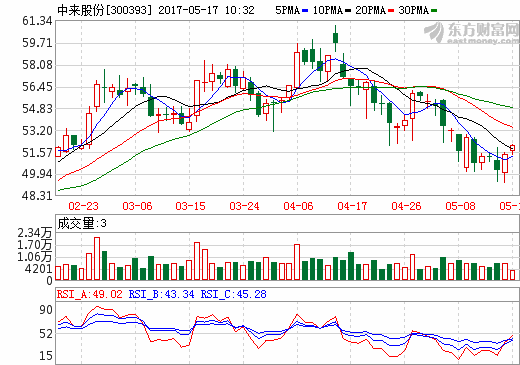
Task: Click the 58.08 price axis label
Action: [37, 65]
